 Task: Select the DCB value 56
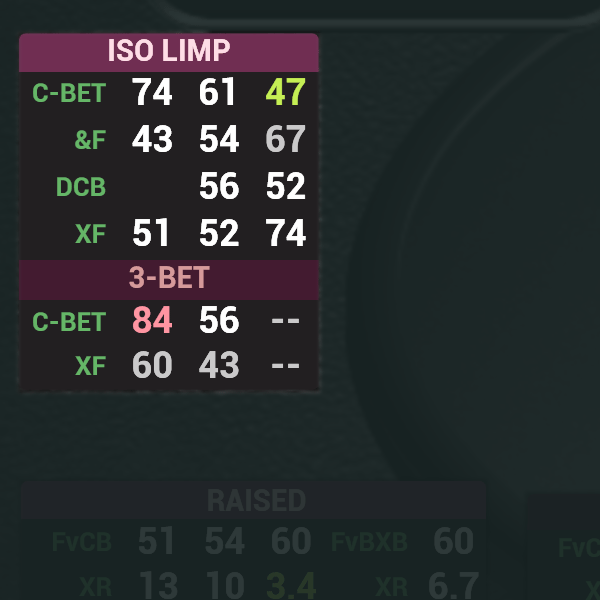coord(219,186)
